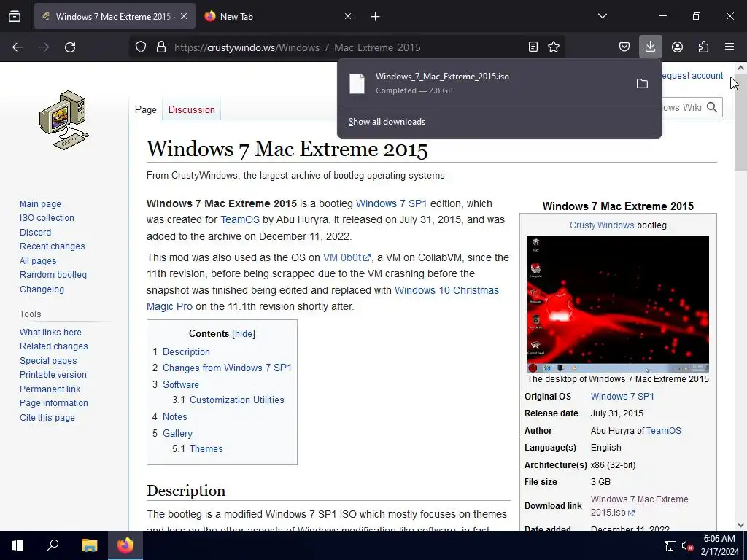This screenshot has height=560, width=747.
Task: Switch to the Discussion tab
Action: pos(192,109)
